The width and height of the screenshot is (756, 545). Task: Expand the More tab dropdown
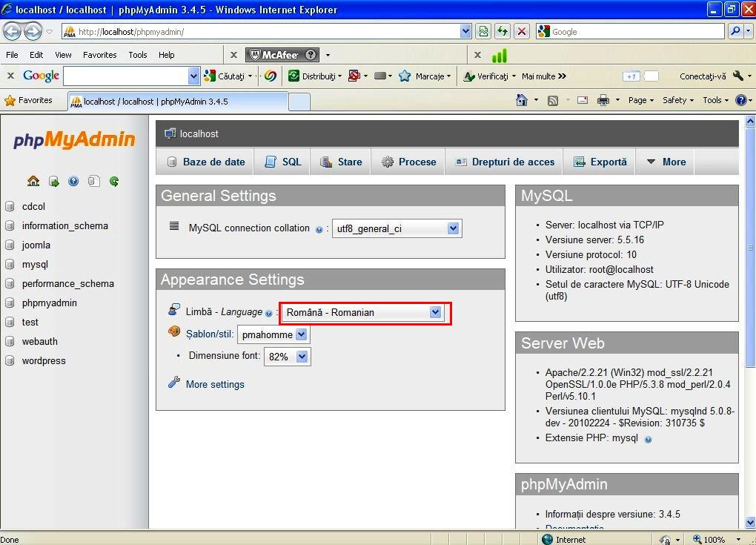pos(666,162)
